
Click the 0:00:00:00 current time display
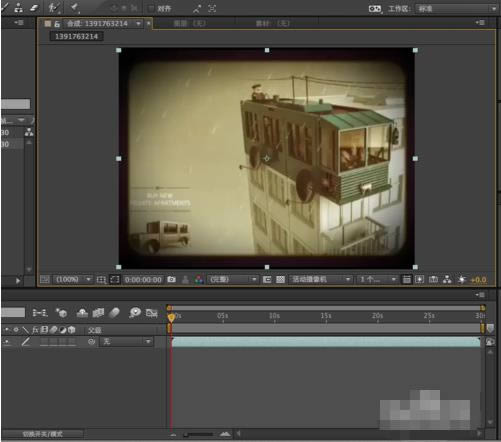(x=143, y=280)
